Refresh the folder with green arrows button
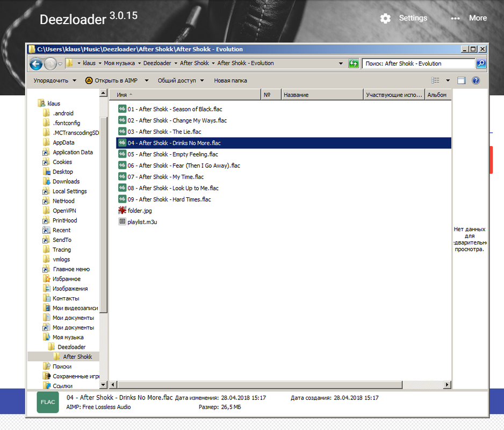Image resolution: width=504 pixels, height=430 pixels. click(x=353, y=63)
